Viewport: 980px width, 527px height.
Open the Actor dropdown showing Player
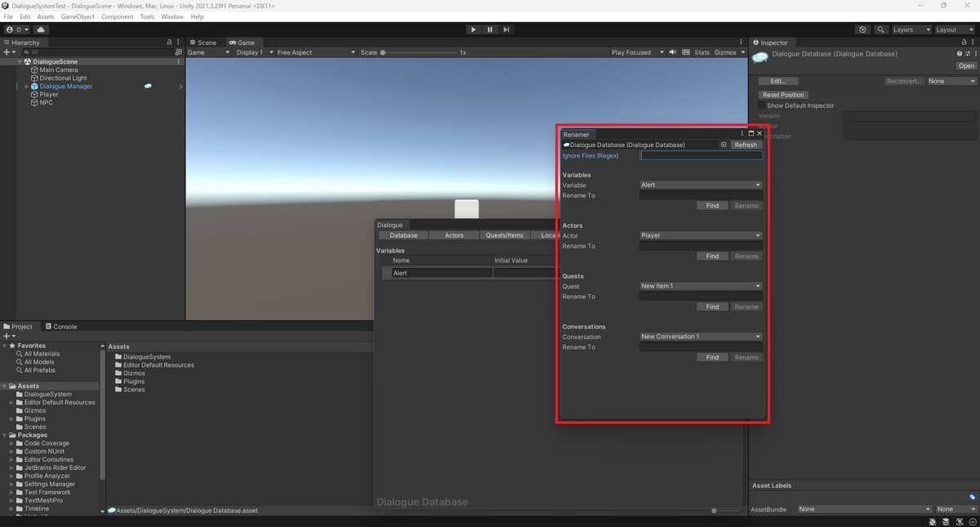click(x=701, y=235)
